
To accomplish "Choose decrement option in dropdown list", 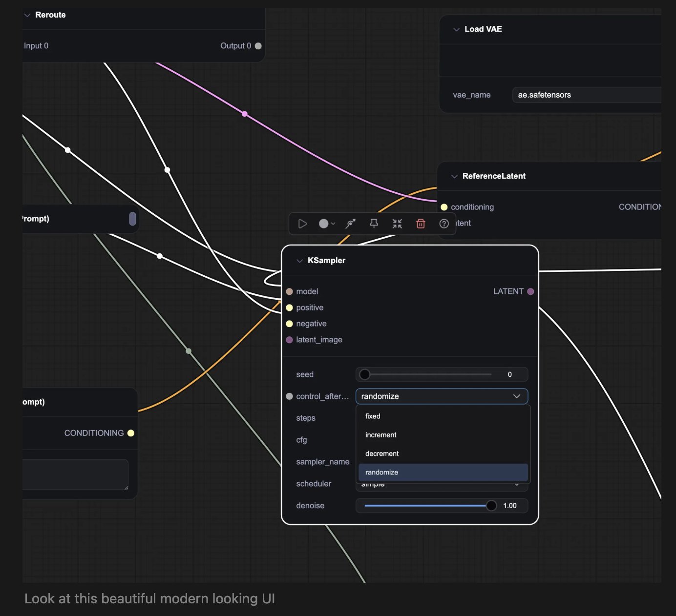I will (443, 453).
